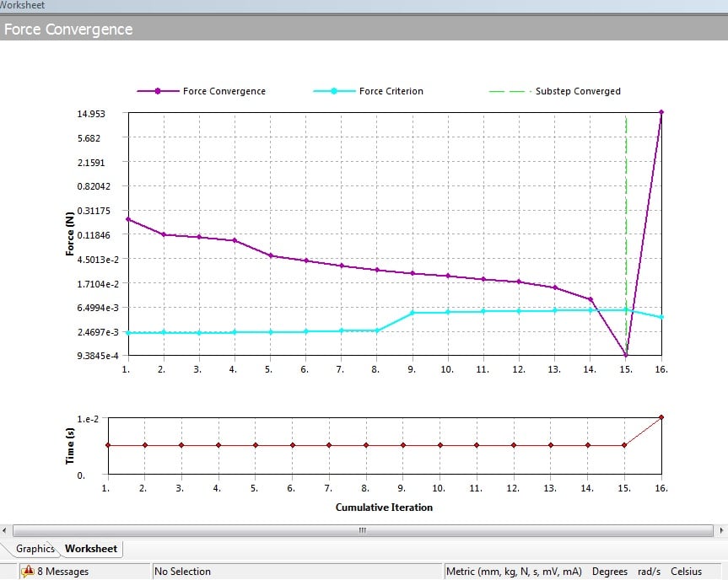Click the Force (N) axis label
The image size is (728, 580).
[70, 234]
